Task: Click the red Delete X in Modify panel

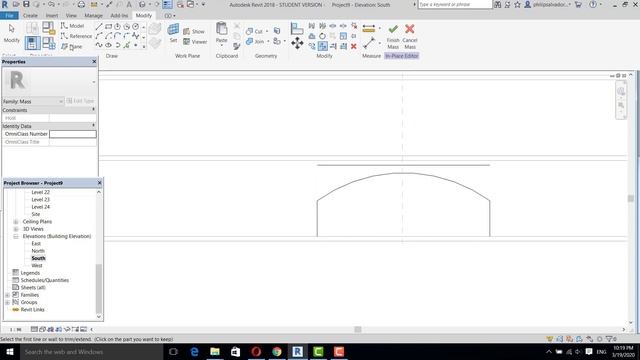Action: pos(353,47)
